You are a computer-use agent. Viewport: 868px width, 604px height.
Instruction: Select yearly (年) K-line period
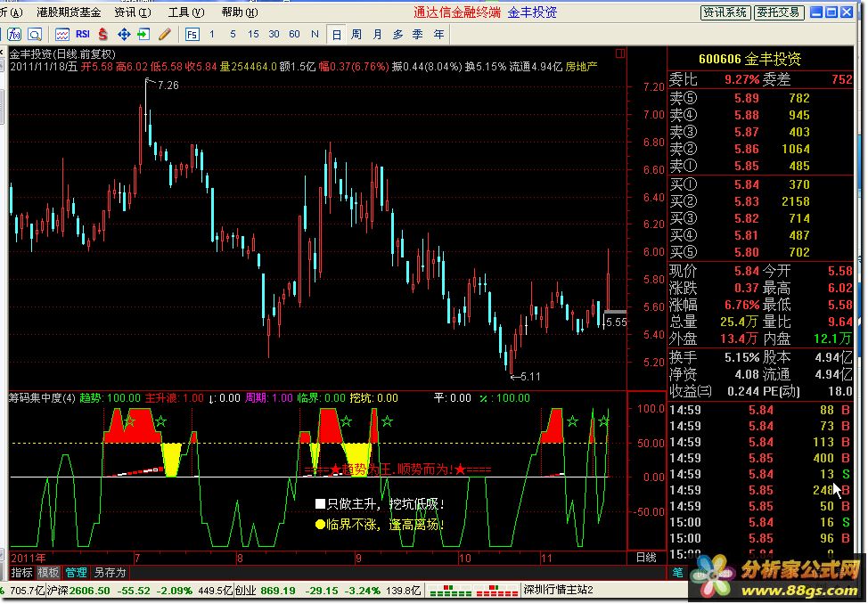tap(438, 35)
